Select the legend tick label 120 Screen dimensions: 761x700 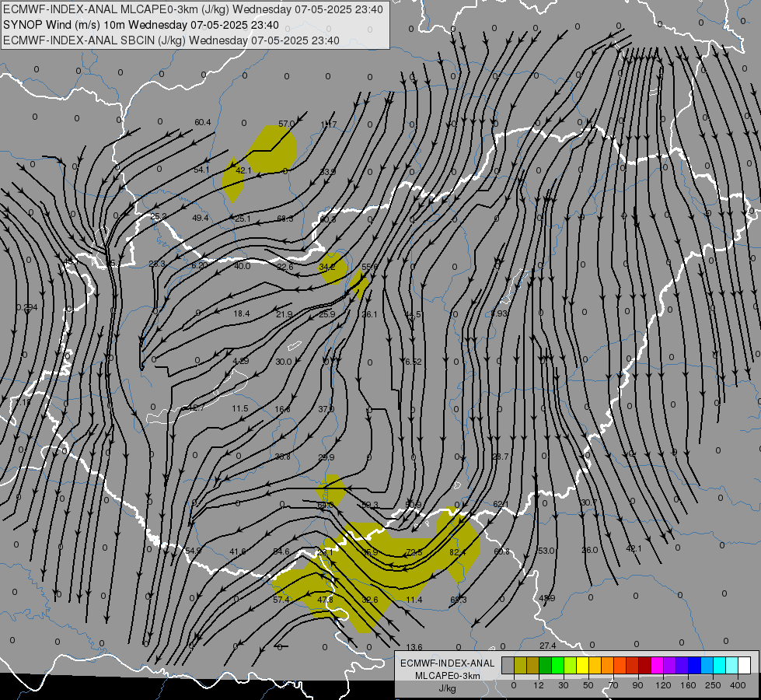click(663, 685)
